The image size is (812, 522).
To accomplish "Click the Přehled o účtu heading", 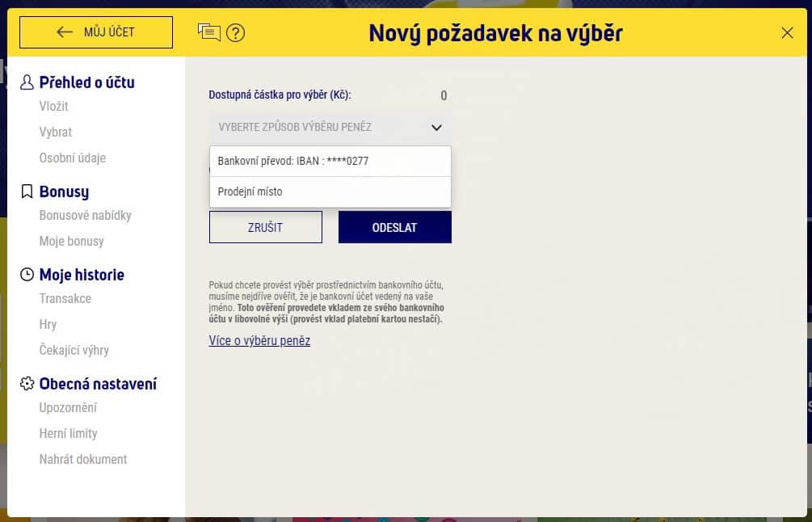I will point(87,82).
